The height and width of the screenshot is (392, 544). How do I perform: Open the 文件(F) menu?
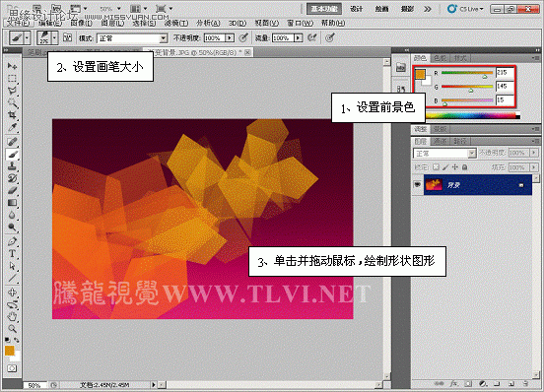(18, 23)
